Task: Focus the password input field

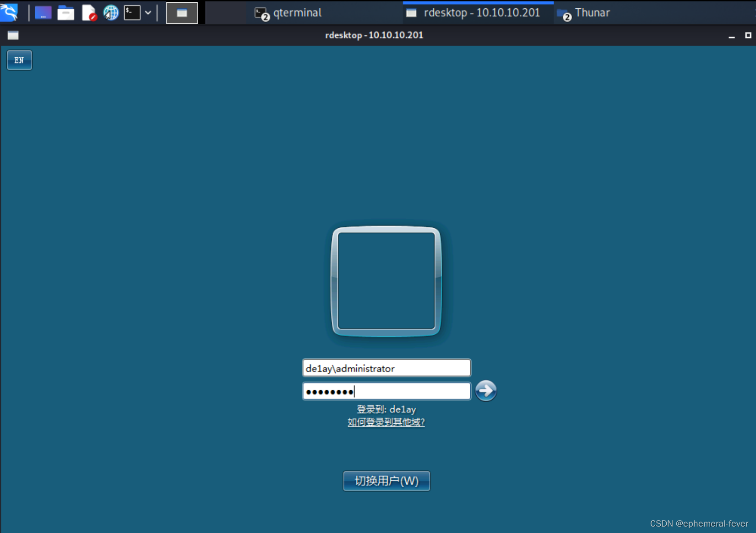Action: [x=386, y=391]
